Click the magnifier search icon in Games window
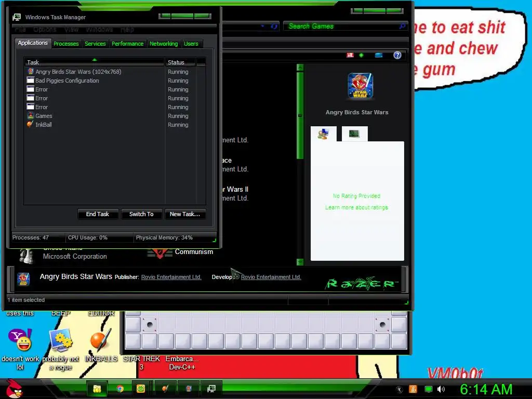 pos(402,26)
